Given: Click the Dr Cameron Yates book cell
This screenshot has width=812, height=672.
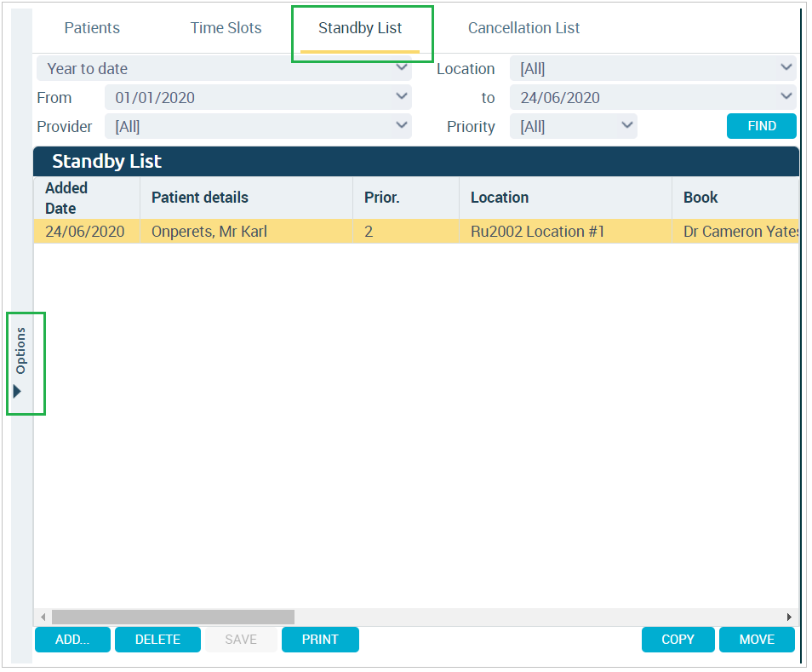Looking at the screenshot, I should 735,231.
